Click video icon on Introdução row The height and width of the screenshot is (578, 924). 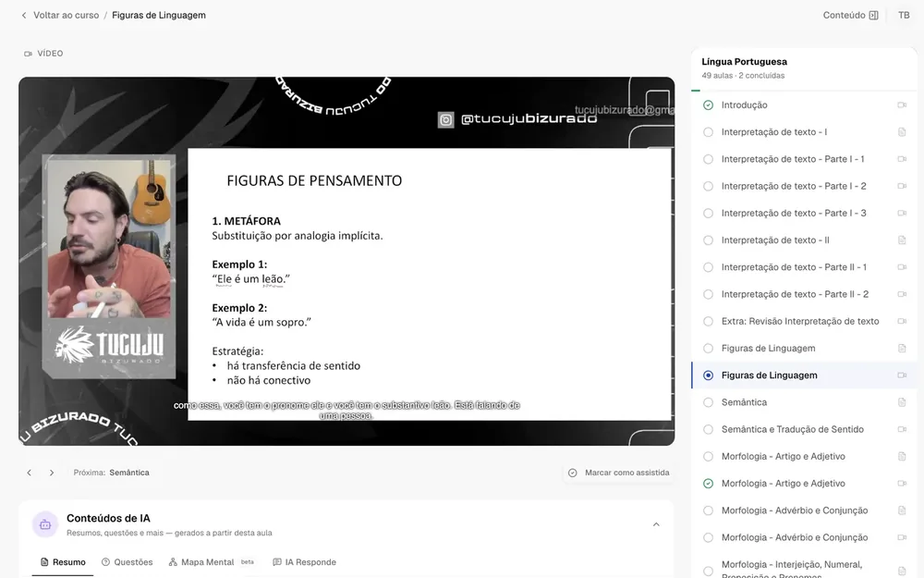point(902,105)
